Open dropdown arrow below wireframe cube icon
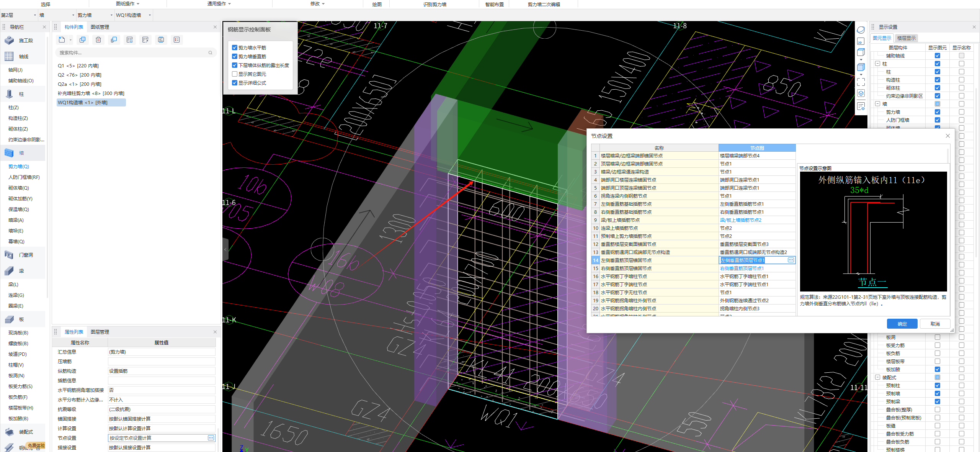 (861, 60)
